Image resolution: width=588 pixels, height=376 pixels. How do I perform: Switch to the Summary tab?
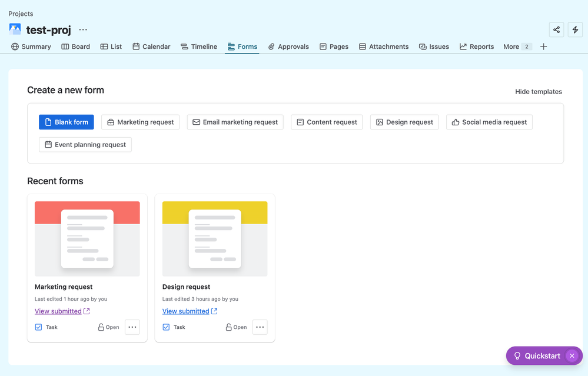[31, 46]
